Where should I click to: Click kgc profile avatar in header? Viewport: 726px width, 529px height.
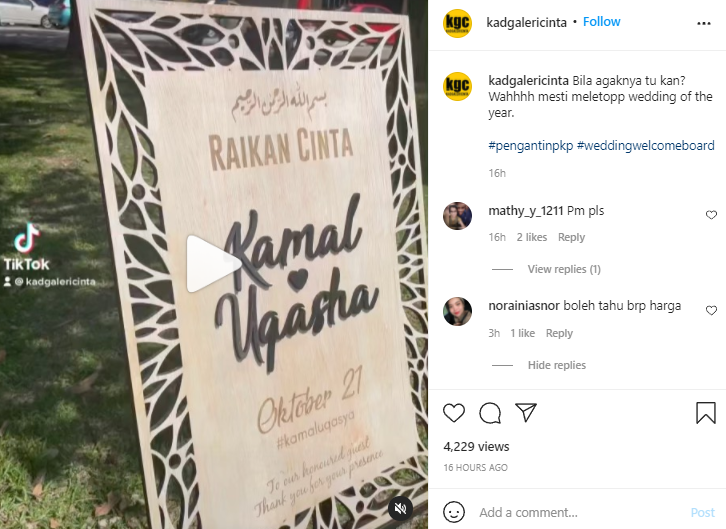pos(457,23)
